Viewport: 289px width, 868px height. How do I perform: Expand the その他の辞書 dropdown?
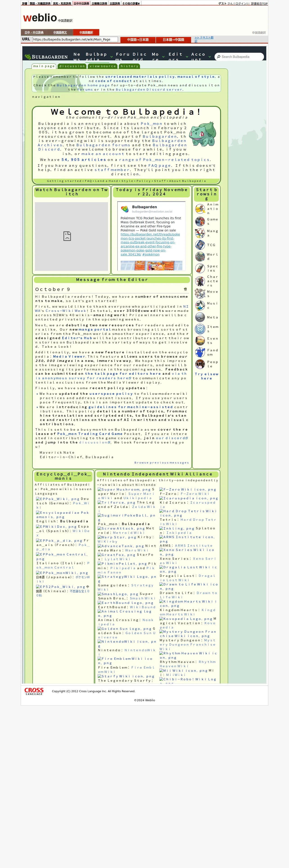point(131,3)
